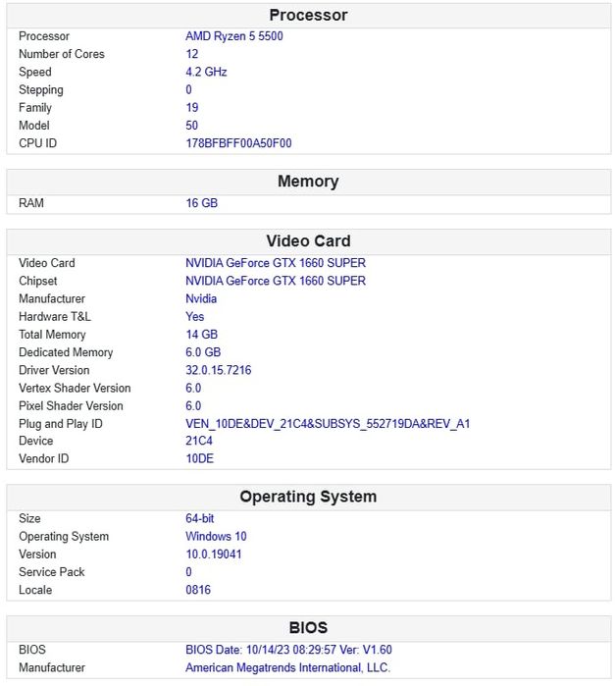The height and width of the screenshot is (686, 616).
Task: Click the Service Pack value '0'
Action: (188, 572)
